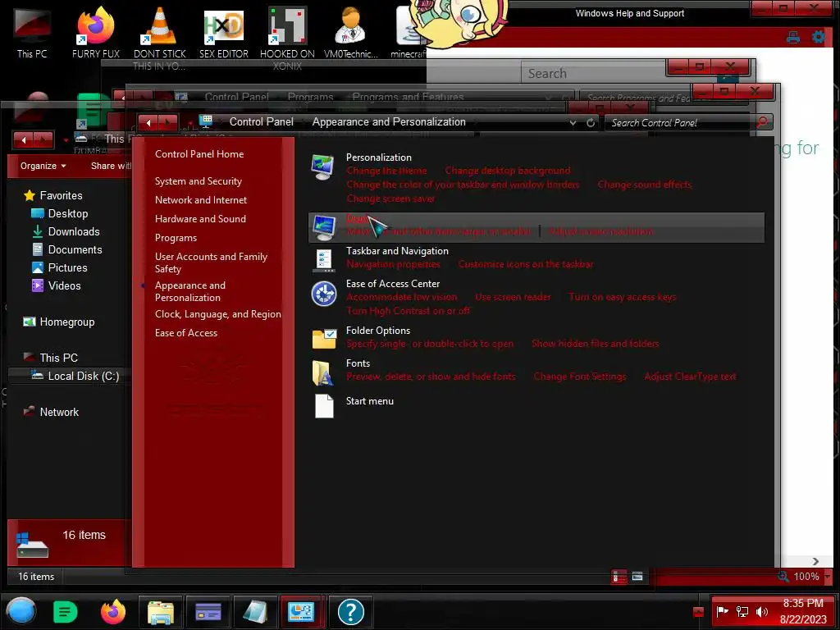Open User Accounts and Family Safety
The image size is (840, 630).
pos(211,262)
